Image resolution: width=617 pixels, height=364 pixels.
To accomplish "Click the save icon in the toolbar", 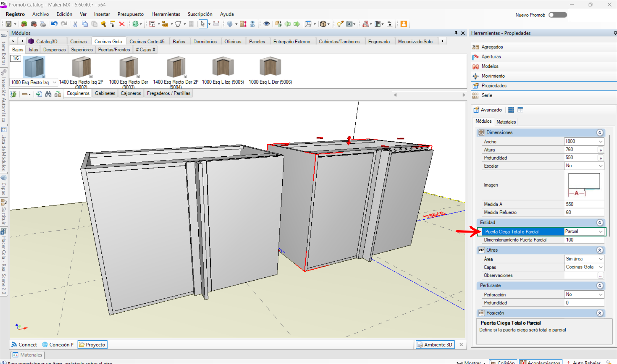I will click(x=9, y=24).
